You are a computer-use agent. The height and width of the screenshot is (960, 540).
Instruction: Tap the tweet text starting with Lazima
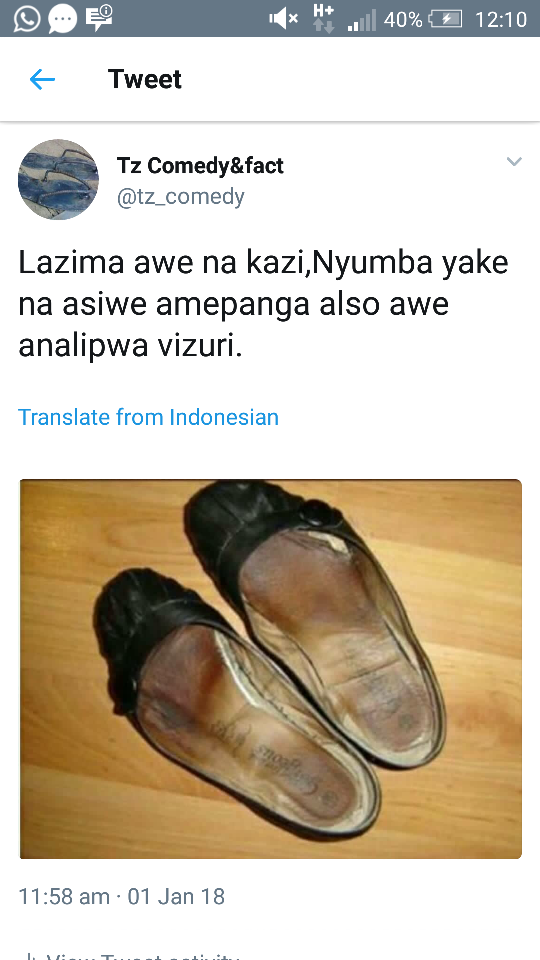point(263,304)
